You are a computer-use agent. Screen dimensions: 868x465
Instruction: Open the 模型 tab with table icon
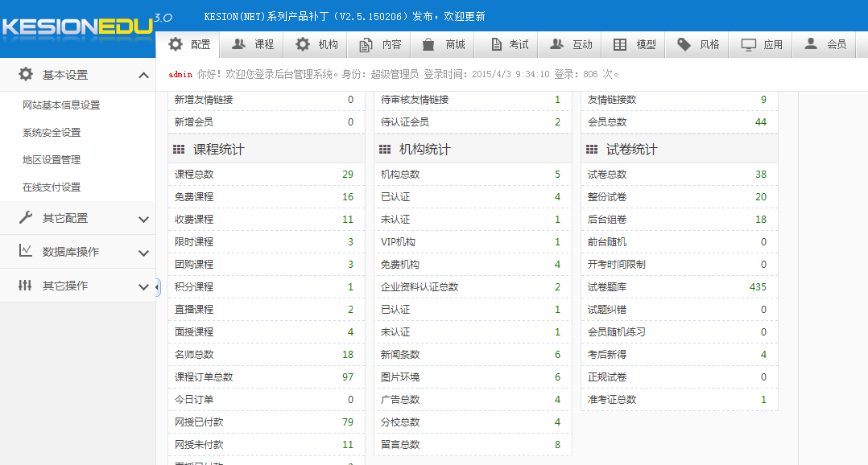click(634, 44)
